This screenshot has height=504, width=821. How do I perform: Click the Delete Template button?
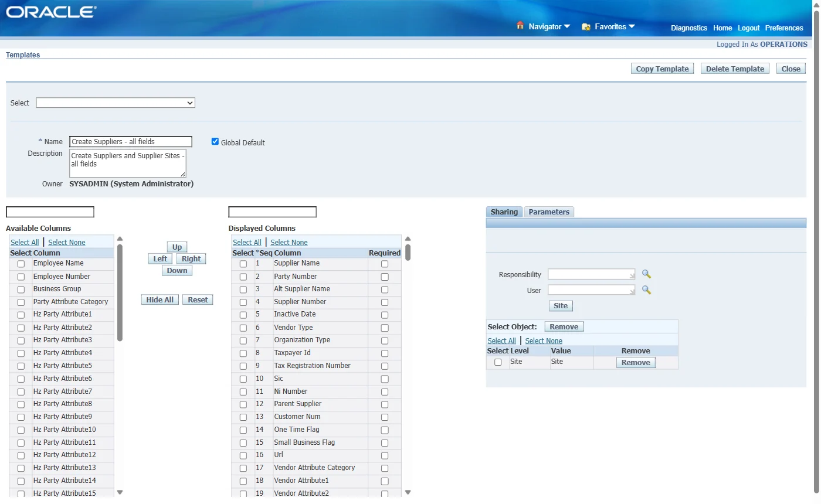[735, 69]
